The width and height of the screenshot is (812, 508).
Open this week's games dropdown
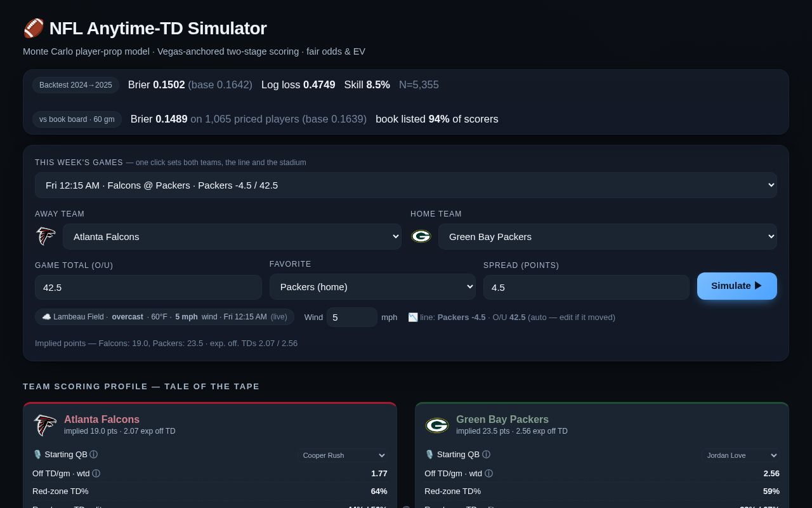point(406,185)
